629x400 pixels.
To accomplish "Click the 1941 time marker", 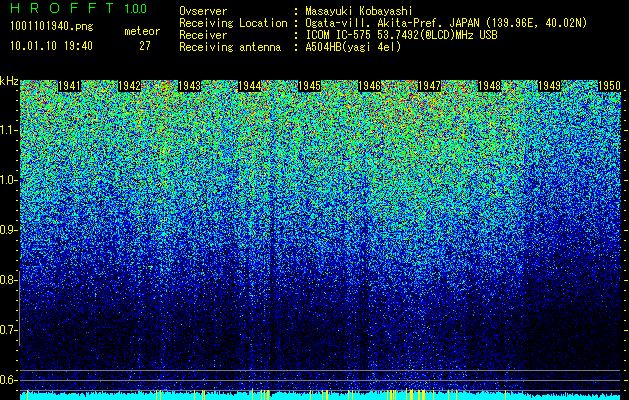I will click(69, 86).
